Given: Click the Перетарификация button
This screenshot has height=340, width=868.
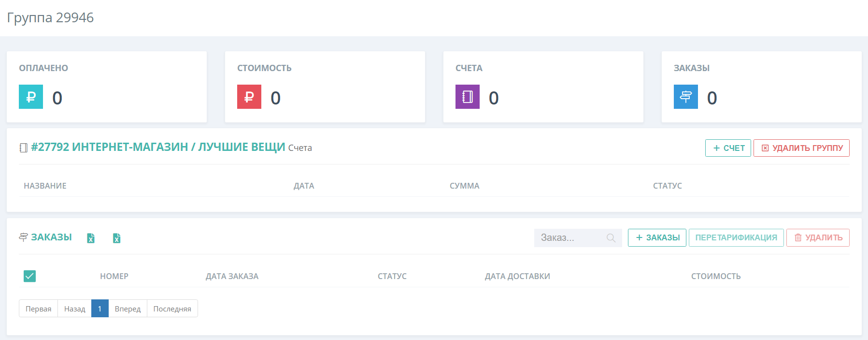Looking at the screenshot, I should tap(736, 237).
